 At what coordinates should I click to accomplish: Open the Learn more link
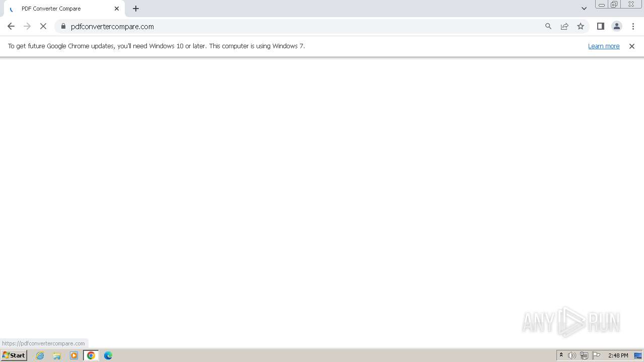[x=604, y=46]
